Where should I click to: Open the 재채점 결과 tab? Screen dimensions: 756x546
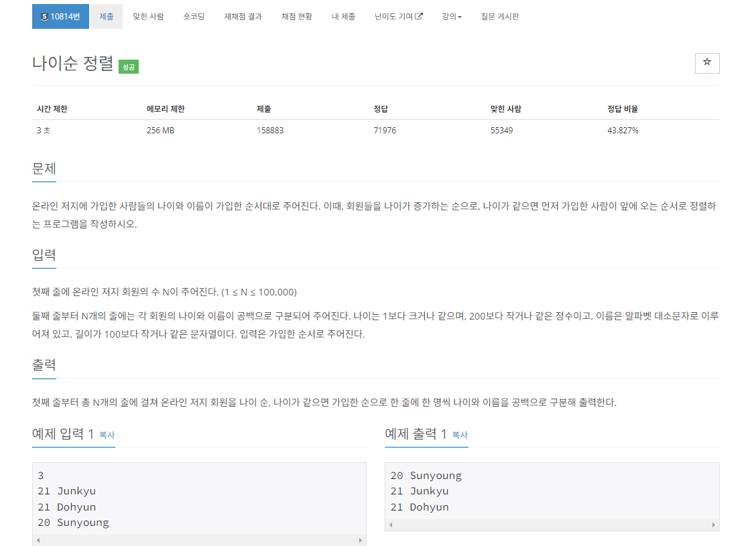[243, 16]
